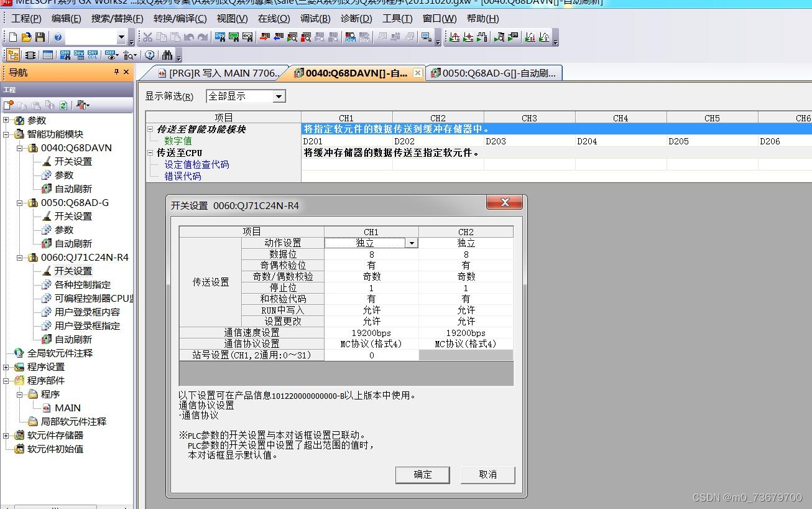Click CH1 通信速度设置 cell 19200bps
Image resolution: width=812 pixels, height=509 pixels.
click(371, 333)
